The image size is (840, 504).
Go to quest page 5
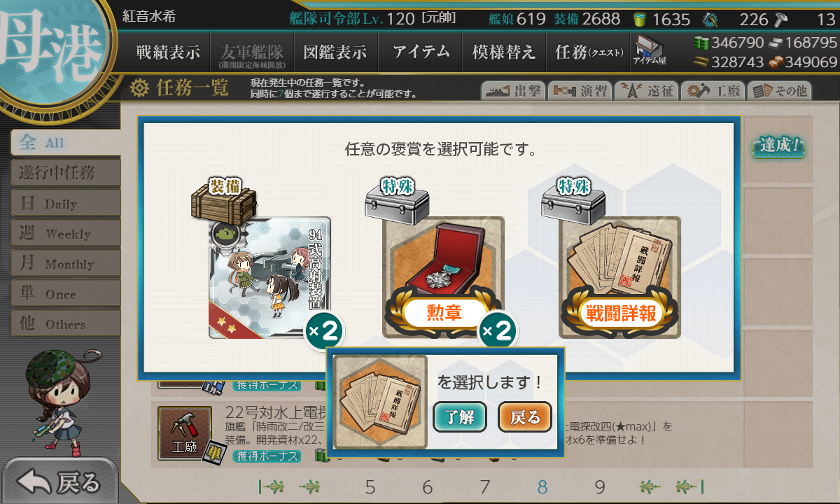coord(370,487)
